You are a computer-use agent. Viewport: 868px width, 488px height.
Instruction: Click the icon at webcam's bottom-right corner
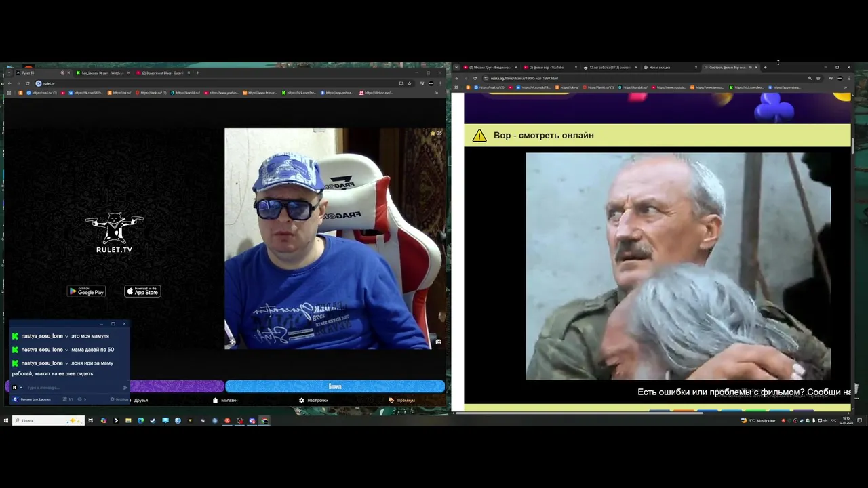[439, 342]
